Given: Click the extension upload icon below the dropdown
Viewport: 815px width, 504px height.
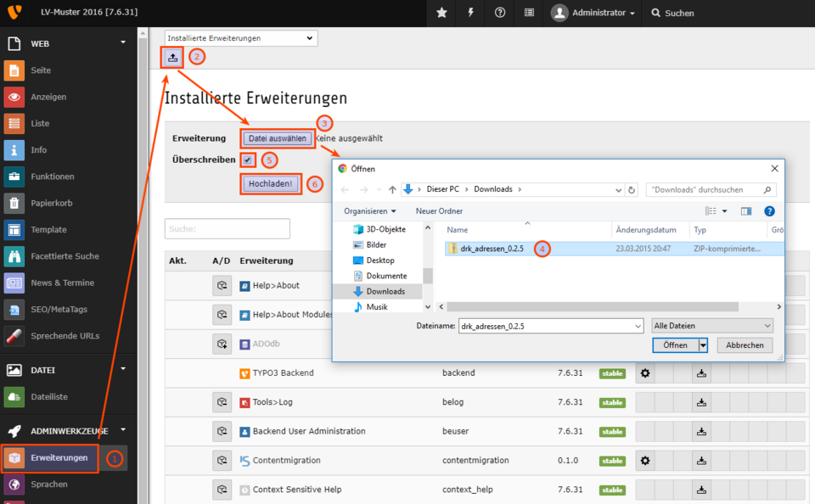Looking at the screenshot, I should [x=172, y=56].
